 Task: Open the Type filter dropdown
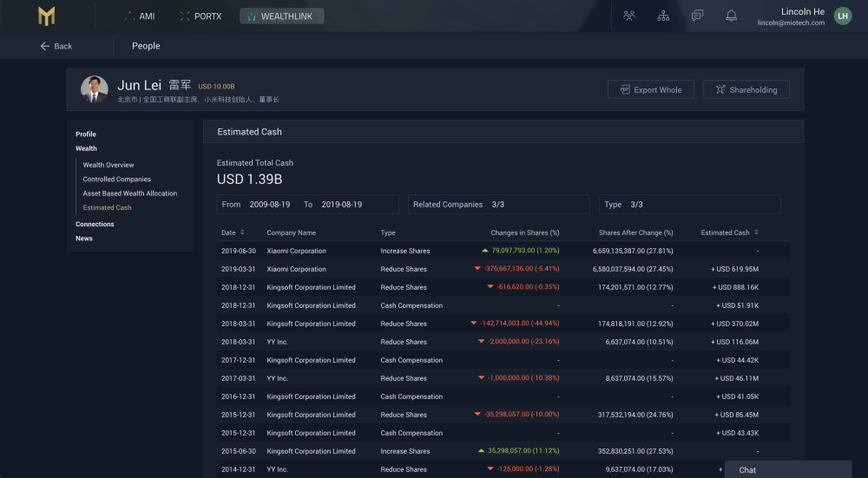(x=689, y=205)
